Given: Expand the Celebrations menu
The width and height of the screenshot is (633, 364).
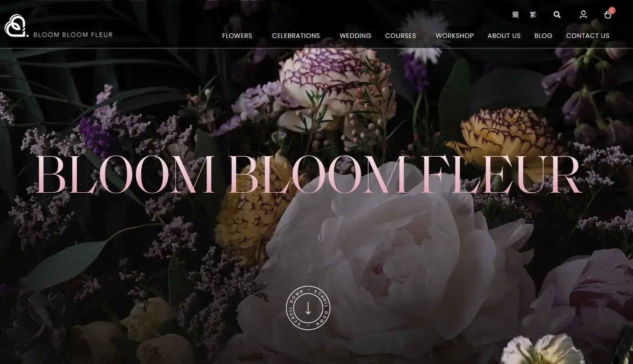Looking at the screenshot, I should click(x=296, y=36).
